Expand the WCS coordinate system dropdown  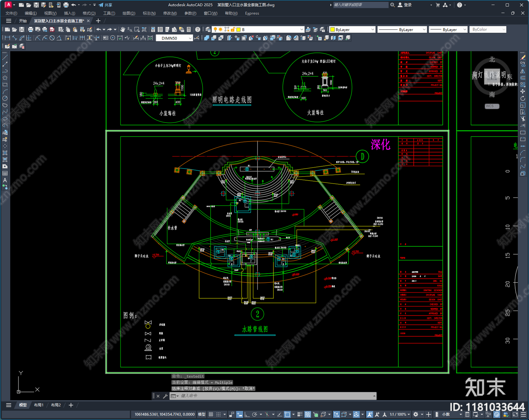pos(492,106)
